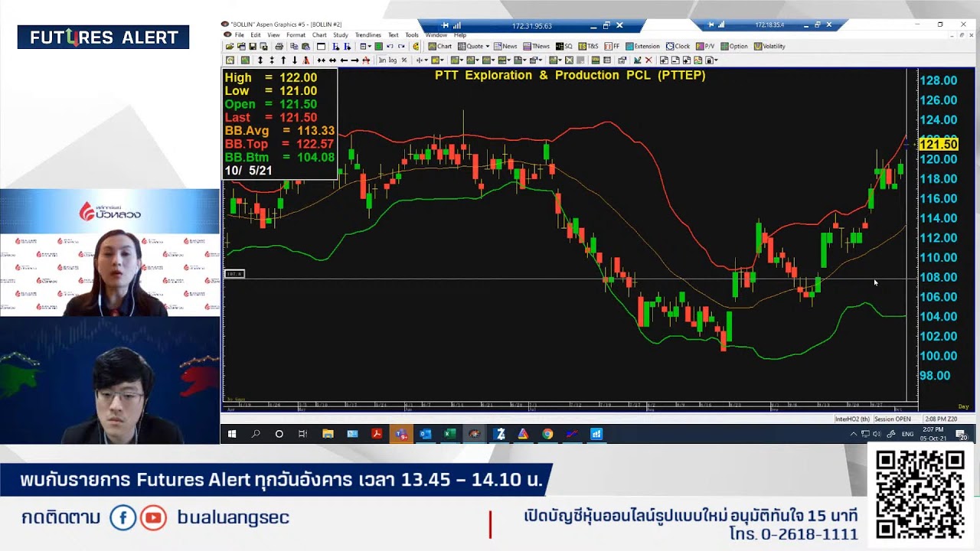980x551 pixels.
Task: Toggle logarithmic scale 'log' button
Action: tap(393, 60)
